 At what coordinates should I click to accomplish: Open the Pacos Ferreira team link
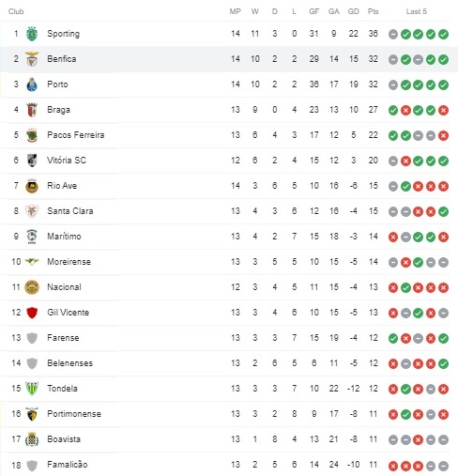[76, 135]
